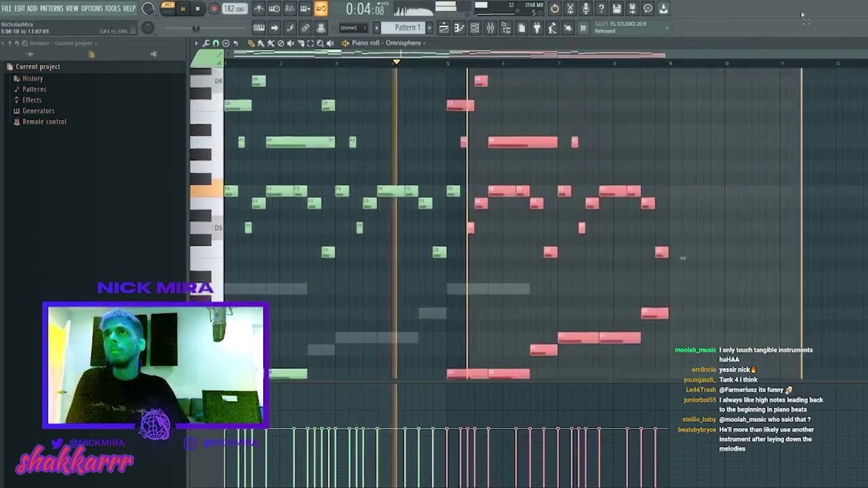This screenshot has width=868, height=488.
Task: Click the help question mark icon
Action: coord(601,8)
